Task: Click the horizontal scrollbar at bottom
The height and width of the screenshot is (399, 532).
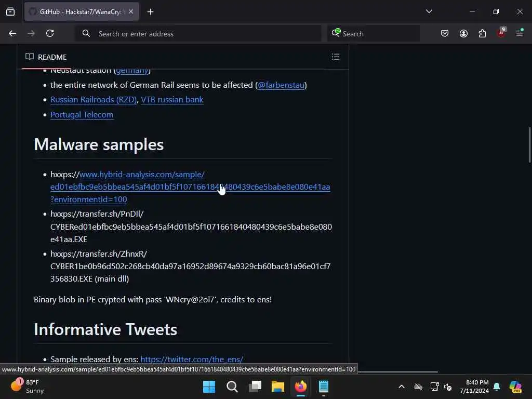Action: point(397,372)
